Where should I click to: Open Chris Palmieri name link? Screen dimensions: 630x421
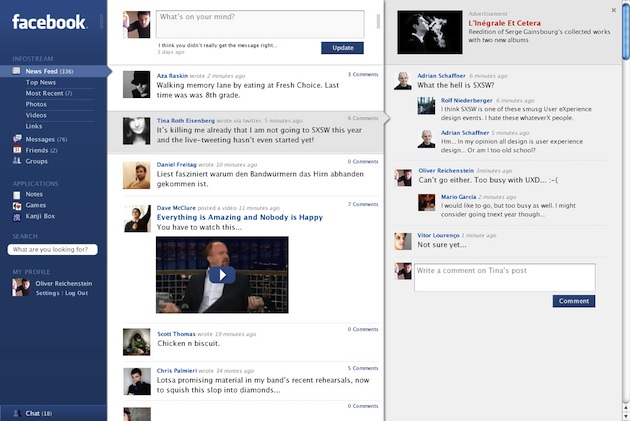pyautogui.click(x=177, y=370)
